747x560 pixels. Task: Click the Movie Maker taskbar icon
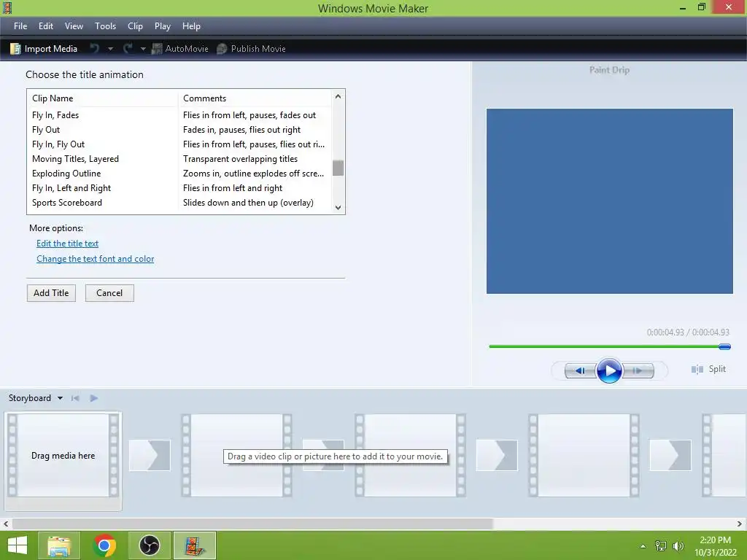(194, 545)
